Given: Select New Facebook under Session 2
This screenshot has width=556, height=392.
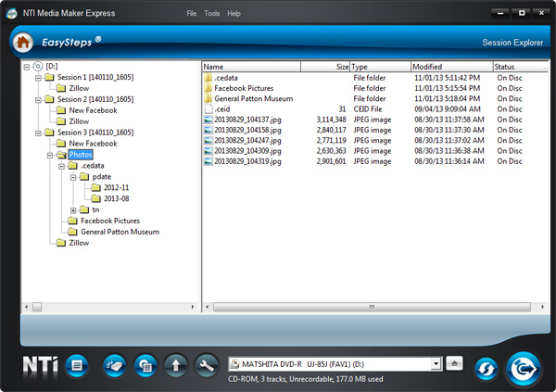Looking at the screenshot, I should coord(93,110).
